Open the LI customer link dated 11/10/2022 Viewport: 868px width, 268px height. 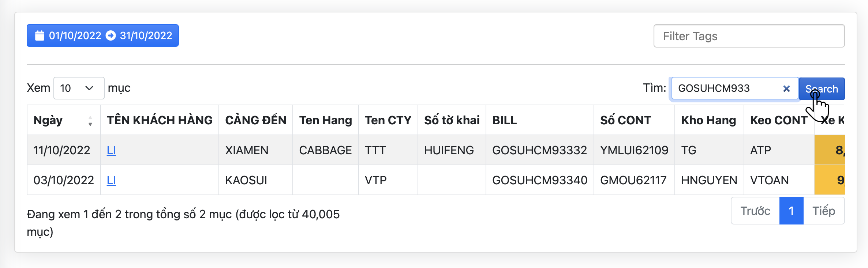111,150
